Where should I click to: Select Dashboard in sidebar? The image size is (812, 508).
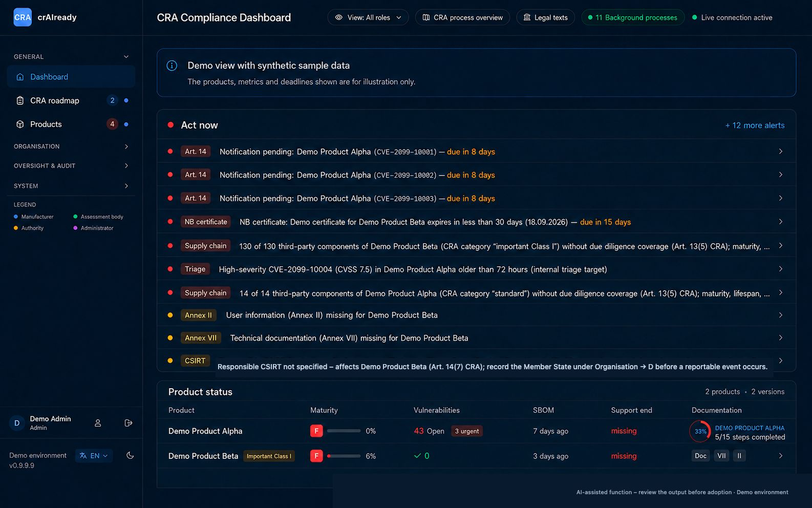pos(71,77)
